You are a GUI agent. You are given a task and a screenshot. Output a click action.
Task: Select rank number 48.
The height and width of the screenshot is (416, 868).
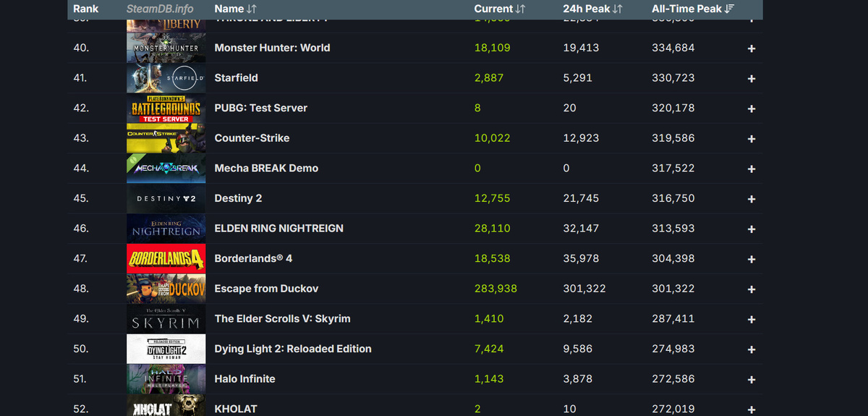click(x=81, y=289)
